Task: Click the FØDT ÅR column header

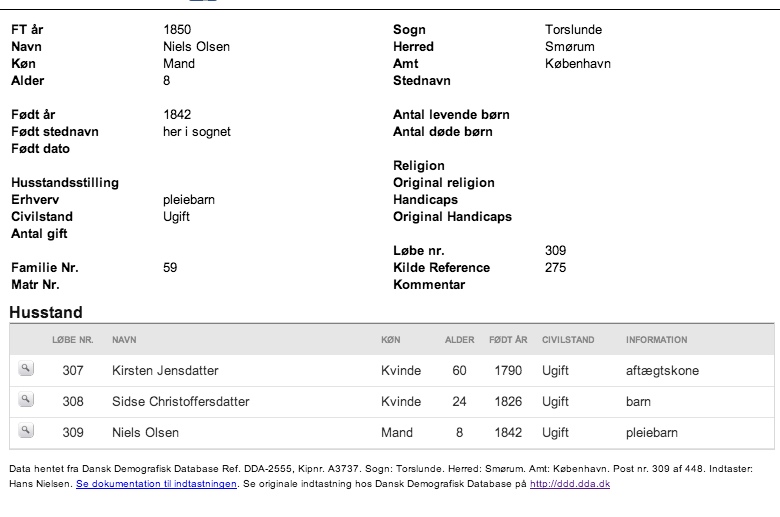Action: pyautogui.click(x=508, y=340)
